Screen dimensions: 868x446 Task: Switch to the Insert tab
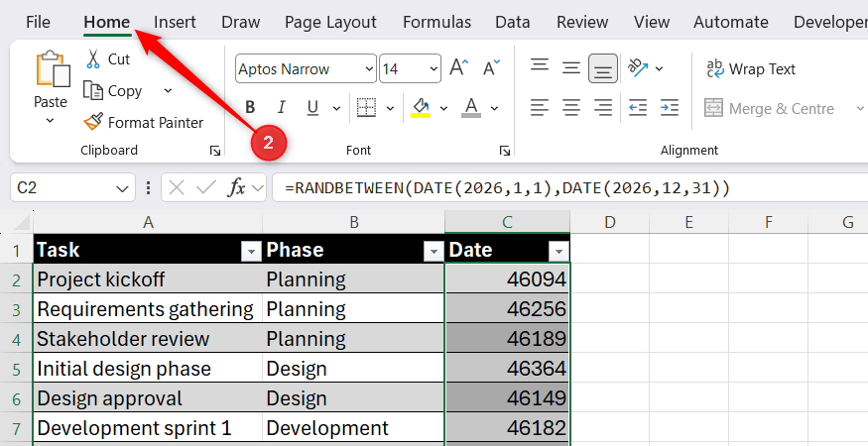point(175,22)
